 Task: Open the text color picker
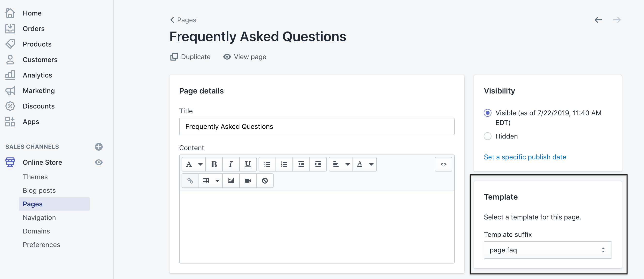point(365,164)
